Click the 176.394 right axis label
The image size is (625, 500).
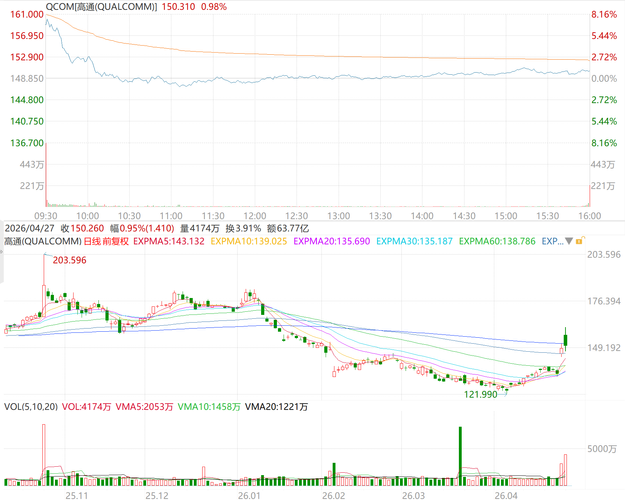[x=604, y=301]
